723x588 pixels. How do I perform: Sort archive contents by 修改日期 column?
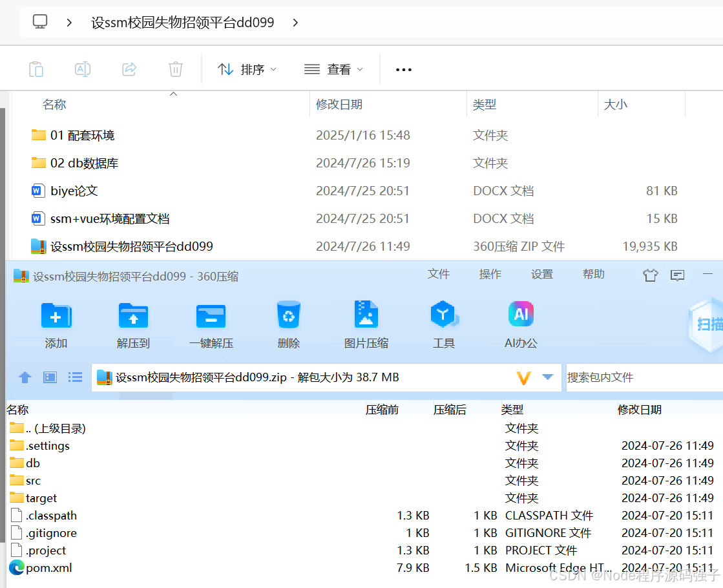coord(640,410)
